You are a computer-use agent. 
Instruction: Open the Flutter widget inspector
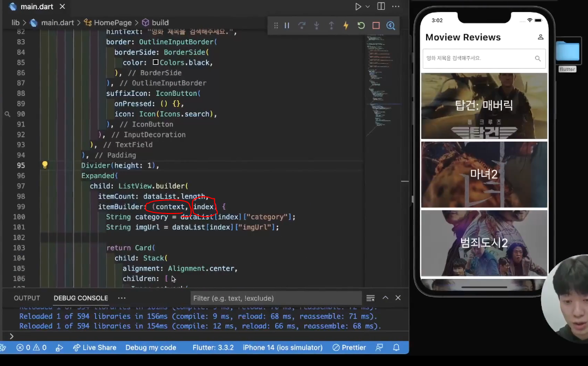pos(391,26)
